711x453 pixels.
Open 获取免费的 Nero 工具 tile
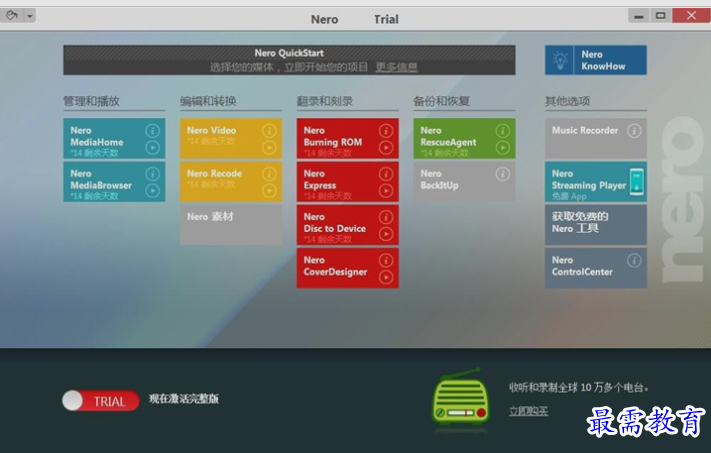coord(596,225)
